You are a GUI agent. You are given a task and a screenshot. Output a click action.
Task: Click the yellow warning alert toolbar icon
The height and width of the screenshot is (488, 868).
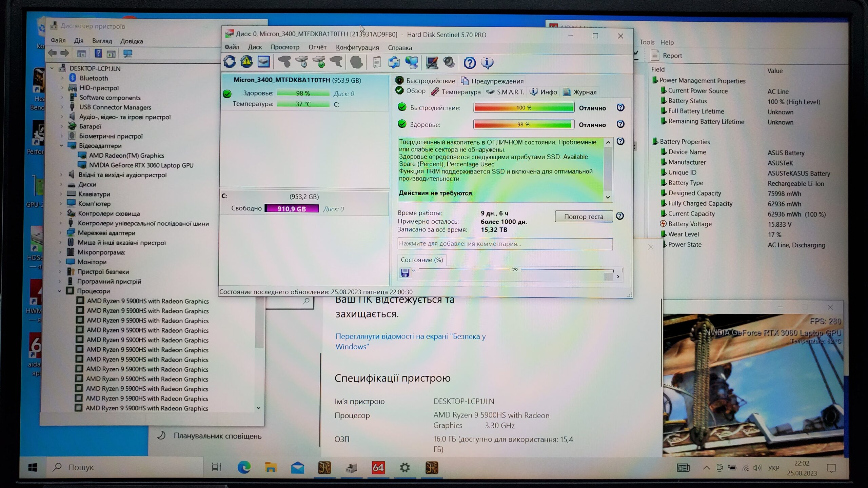pyautogui.click(x=246, y=62)
